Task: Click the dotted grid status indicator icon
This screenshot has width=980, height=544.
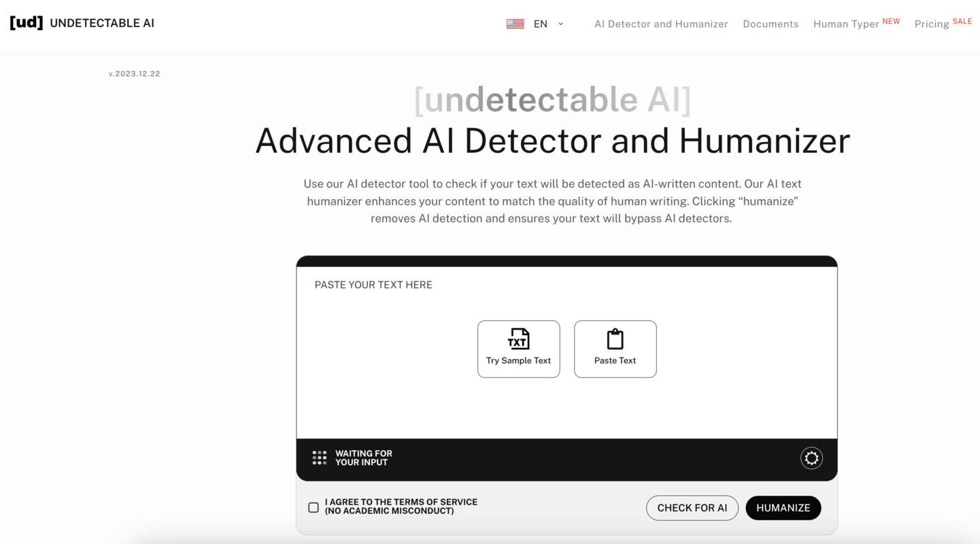Action: (x=320, y=458)
